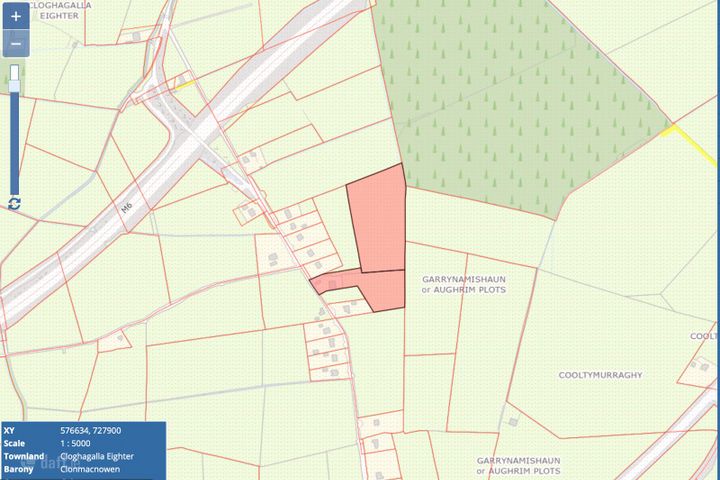Click Cloghagalla Eighter in the info panel

[97, 456]
